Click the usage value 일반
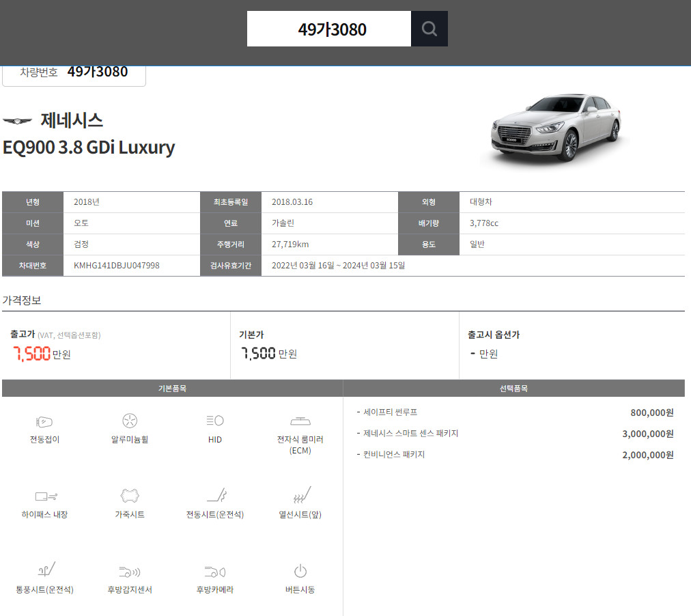Viewport: 691px width, 616px height. 477,244
